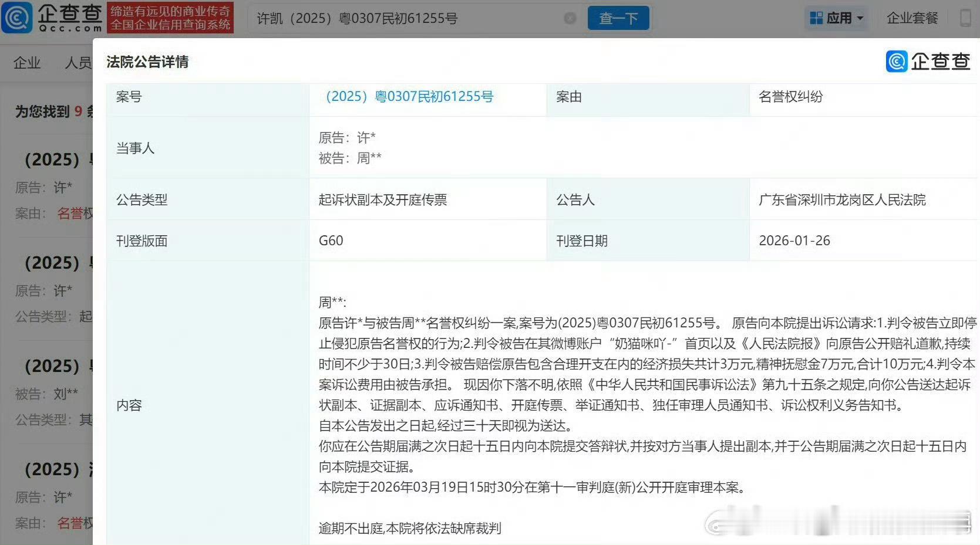Image resolution: width=980 pixels, height=545 pixels.
Task: Click the 公告类型 label in the dialog
Action: coord(142,199)
